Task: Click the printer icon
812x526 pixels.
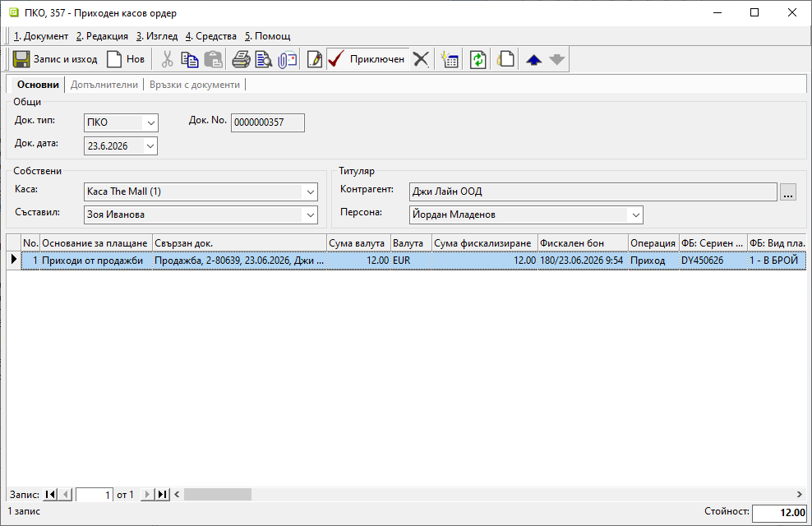Action: point(241,59)
